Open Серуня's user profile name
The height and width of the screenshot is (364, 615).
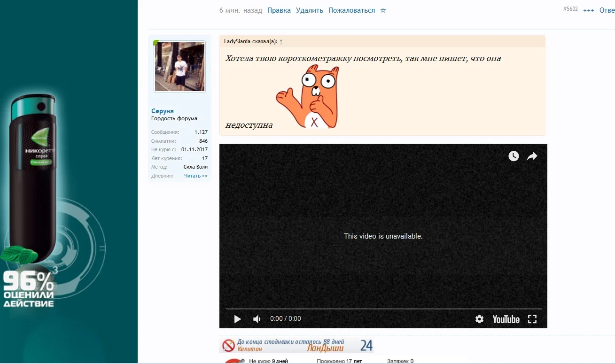pyautogui.click(x=163, y=111)
